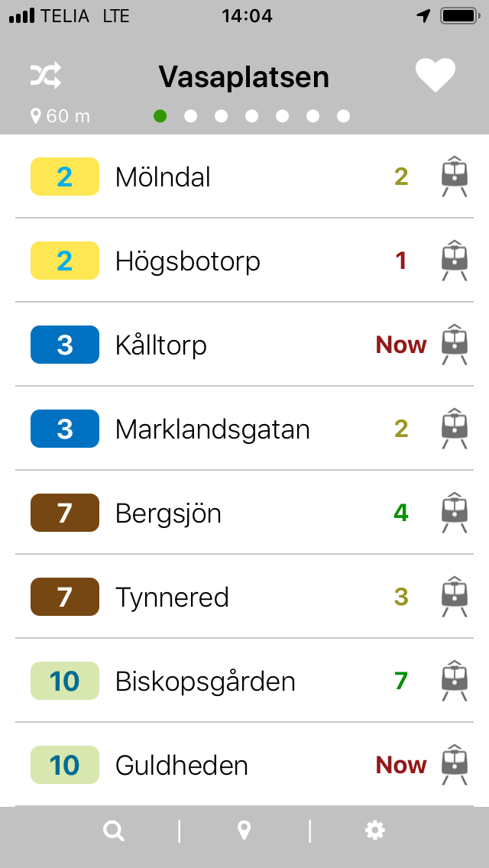
Task: Click the shuffle routes icon
Action: 44,74
